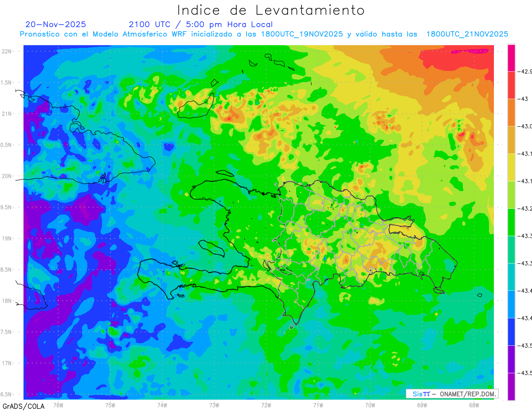Viewport: 532px width, 411px height.
Task: Click the 'GrADS/COLA' credit label
Action: (23, 406)
